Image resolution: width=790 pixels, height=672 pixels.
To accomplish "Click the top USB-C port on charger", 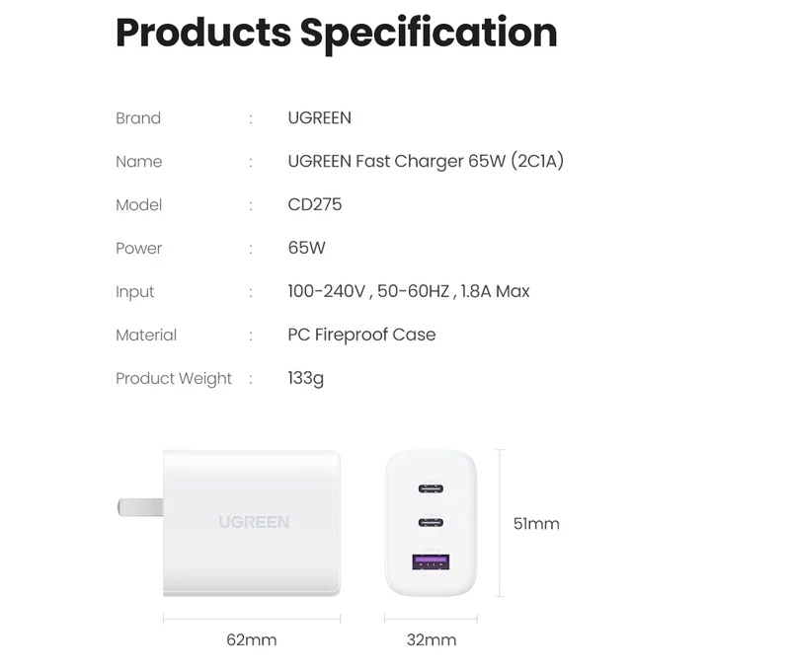I will 431,488.
